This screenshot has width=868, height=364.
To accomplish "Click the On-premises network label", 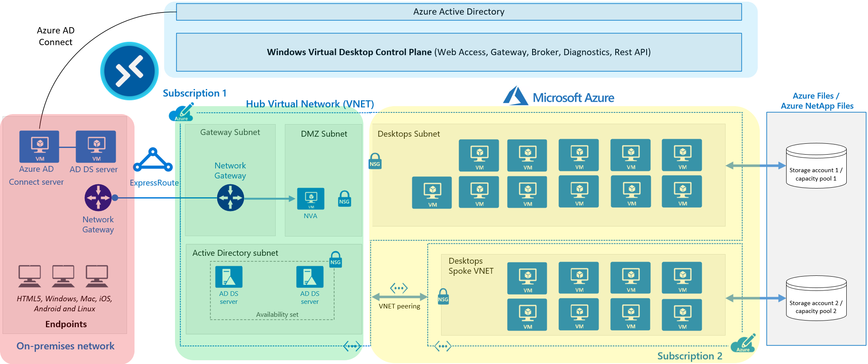I will 66,346.
